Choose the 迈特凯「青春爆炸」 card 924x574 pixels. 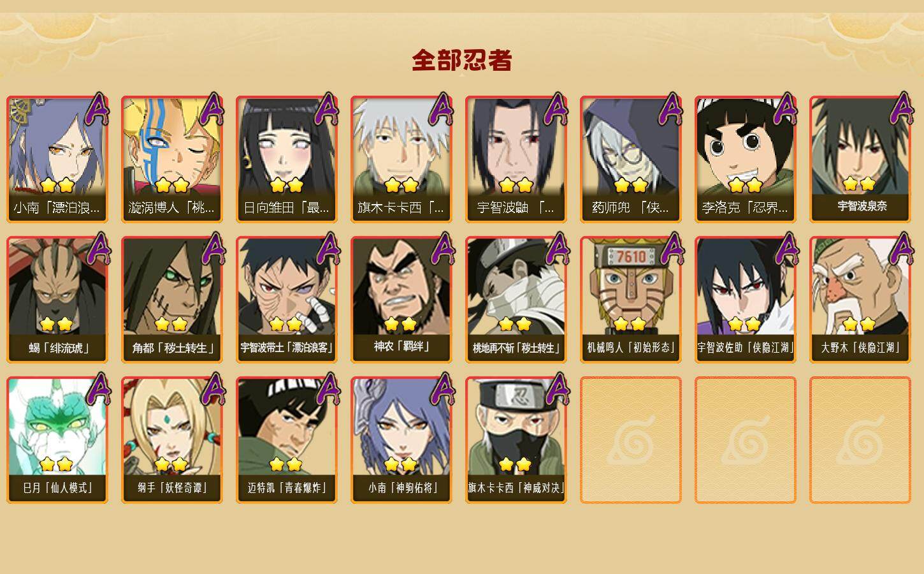[287, 439]
